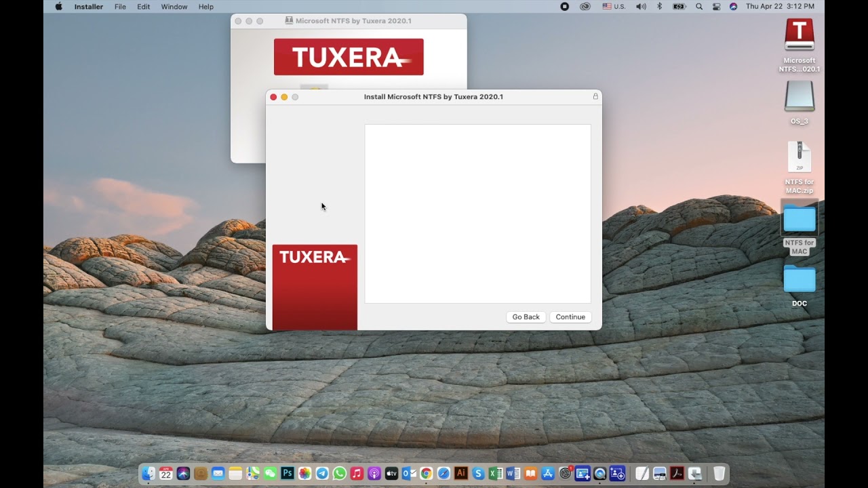Open Telegram from the Dock

322,473
